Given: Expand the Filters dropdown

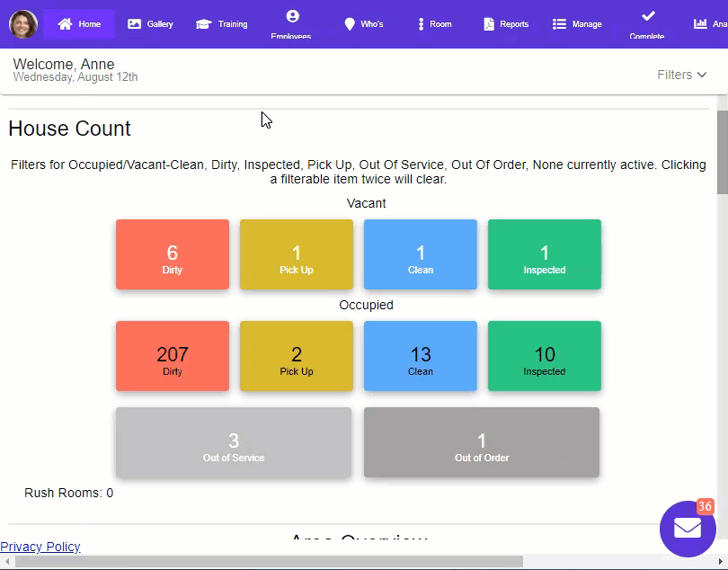Looking at the screenshot, I should click(x=682, y=75).
